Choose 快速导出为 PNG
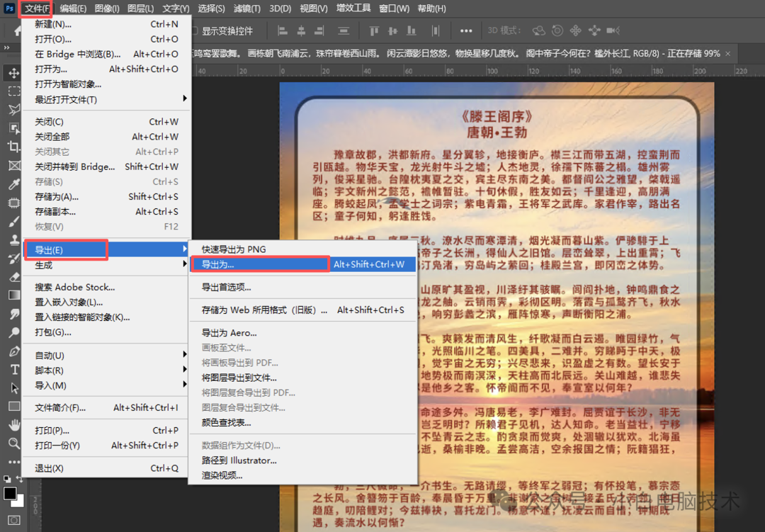 click(x=302, y=249)
